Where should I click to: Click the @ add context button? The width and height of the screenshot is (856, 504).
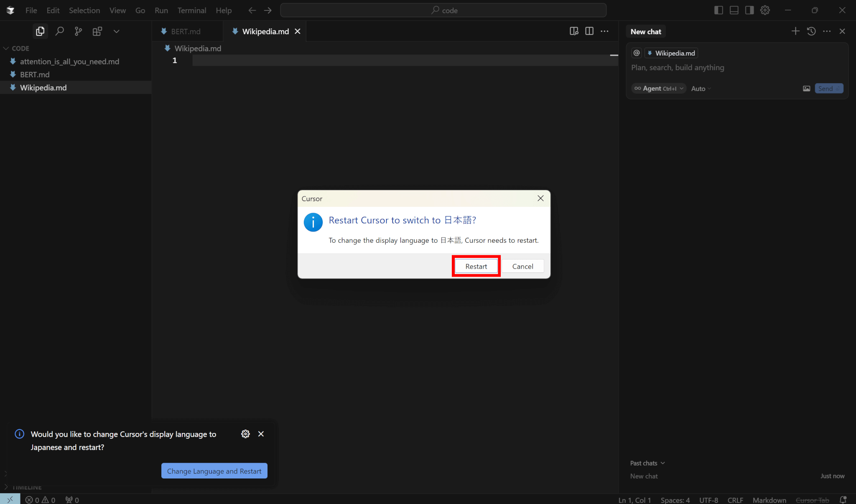(637, 53)
